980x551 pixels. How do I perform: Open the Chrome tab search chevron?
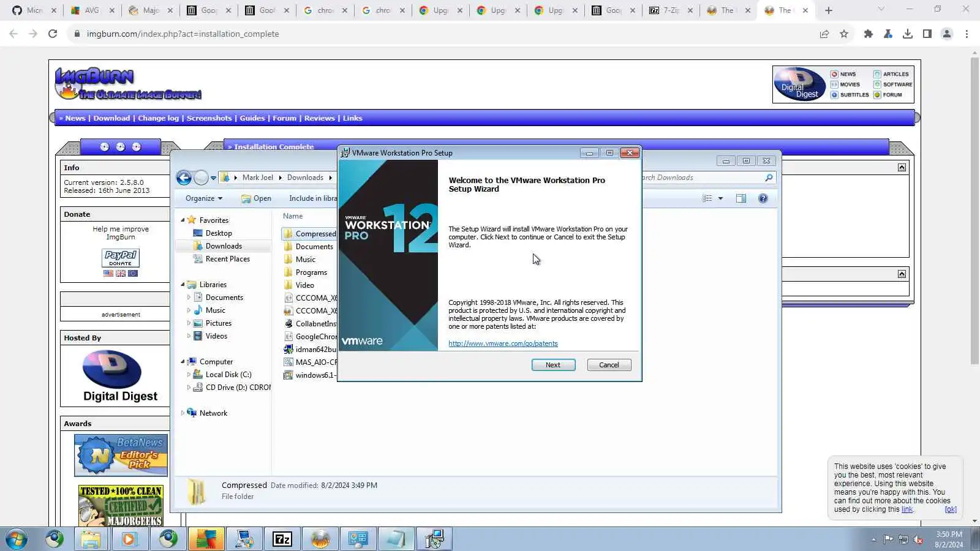[881, 10]
